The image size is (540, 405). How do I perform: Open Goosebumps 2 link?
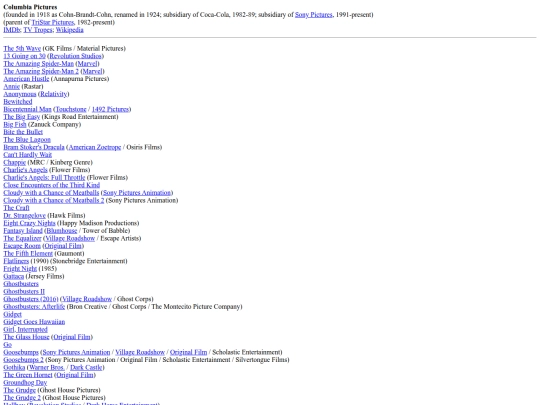(x=23, y=359)
